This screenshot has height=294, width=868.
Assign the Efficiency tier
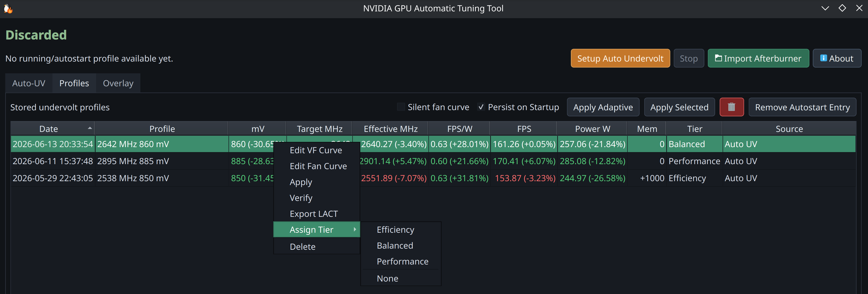[x=401, y=230]
